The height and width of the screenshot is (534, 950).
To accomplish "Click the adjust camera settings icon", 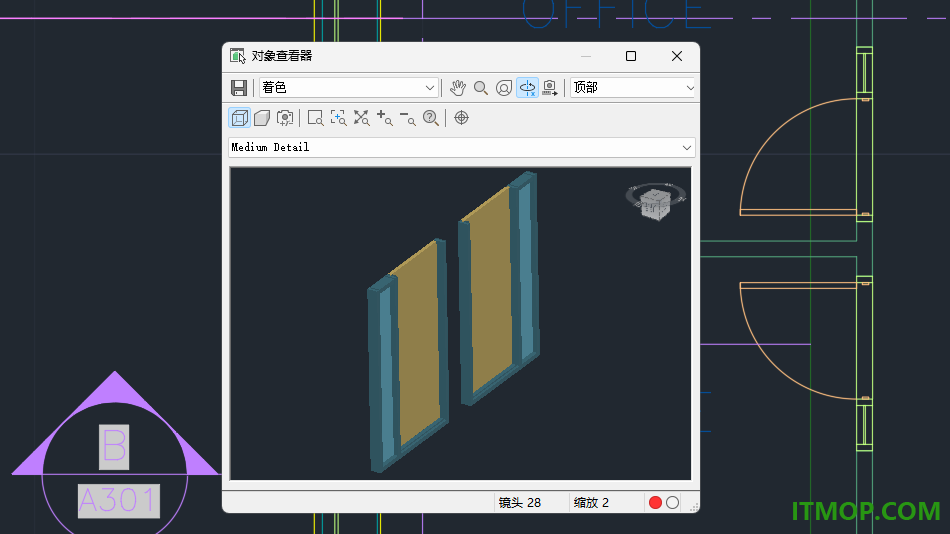I will [x=285, y=118].
